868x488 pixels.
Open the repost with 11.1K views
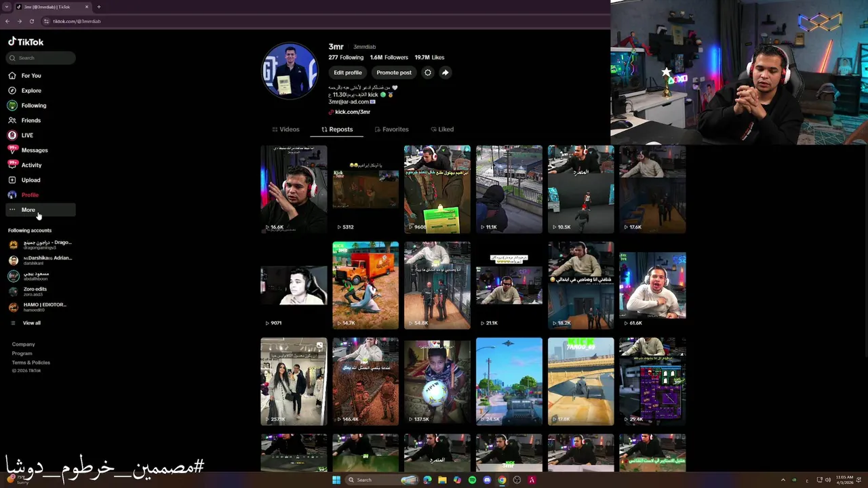tap(509, 189)
